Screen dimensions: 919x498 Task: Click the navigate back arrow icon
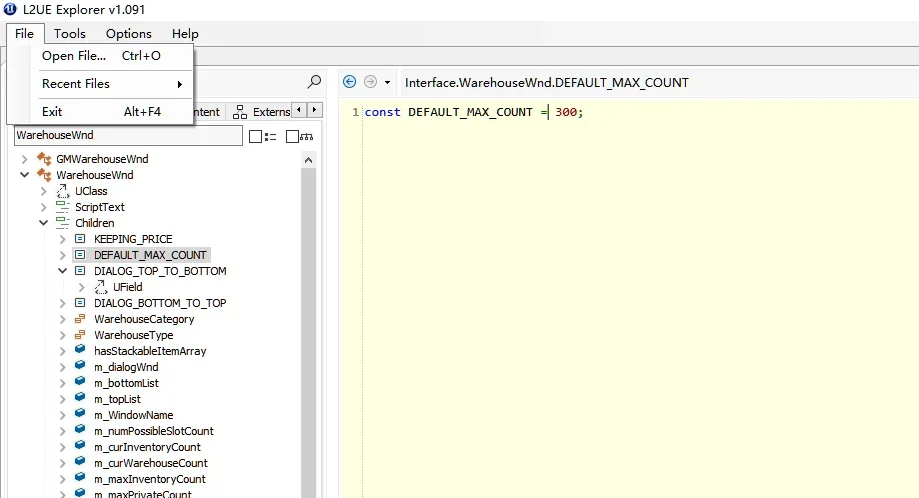349,82
